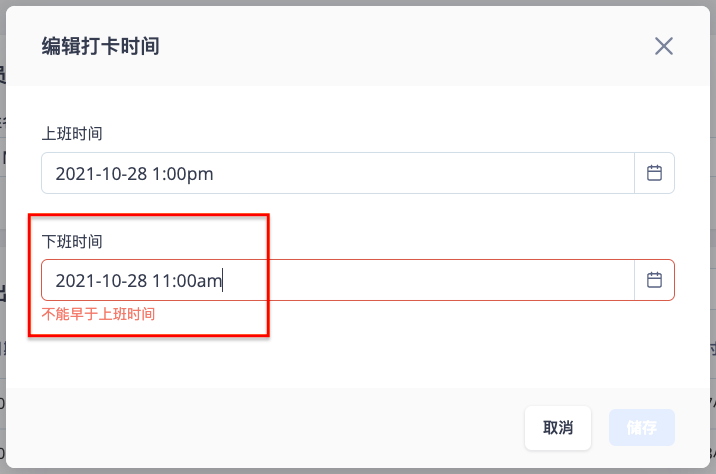Focus the 下班时间 input field
Viewport: 716px width, 474px height.
[338, 280]
